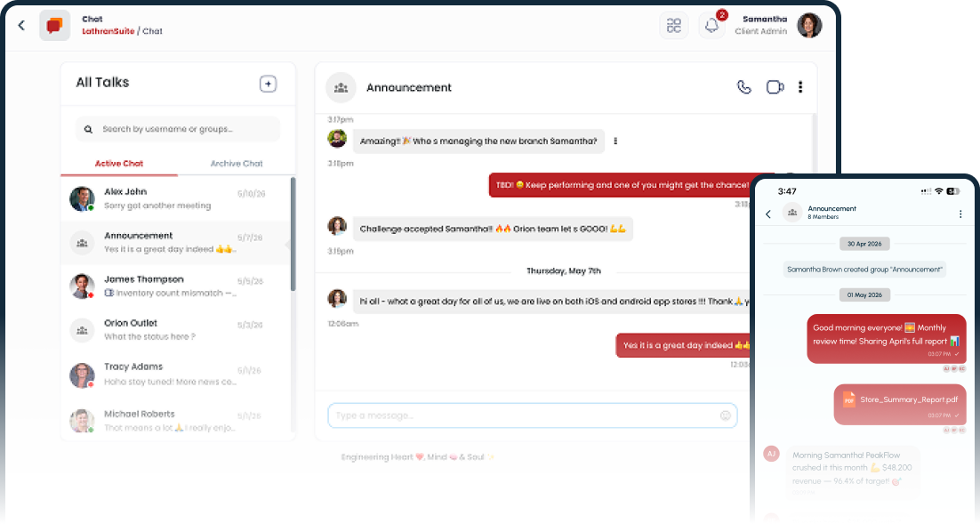Click the AJ sender avatar on mobile
Screen dimensions: 980x524
(x=771, y=454)
